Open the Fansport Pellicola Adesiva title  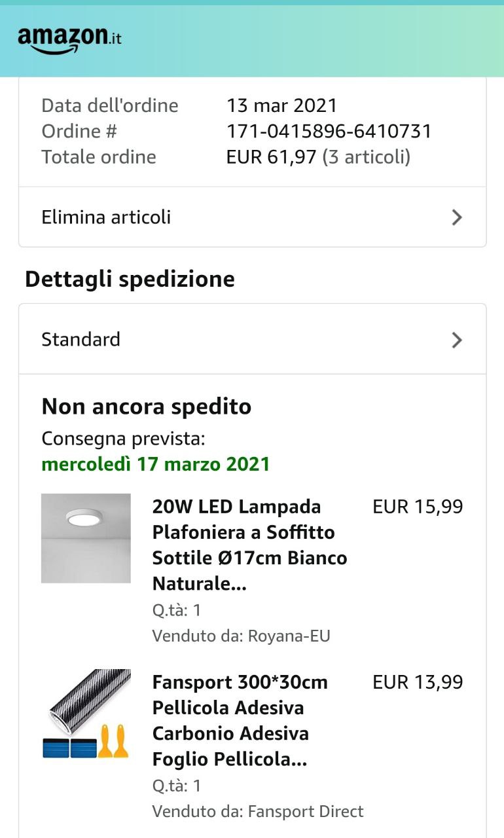pyautogui.click(x=240, y=720)
